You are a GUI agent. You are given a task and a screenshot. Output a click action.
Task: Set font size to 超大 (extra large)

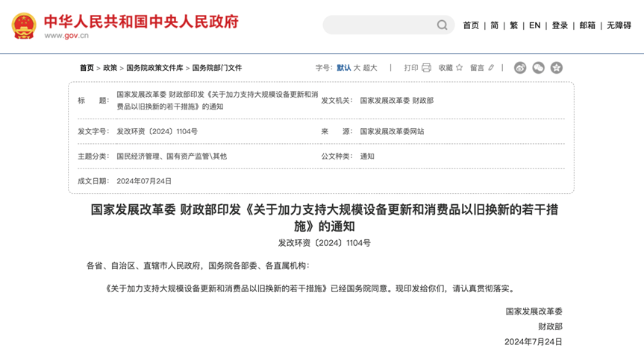pos(370,68)
